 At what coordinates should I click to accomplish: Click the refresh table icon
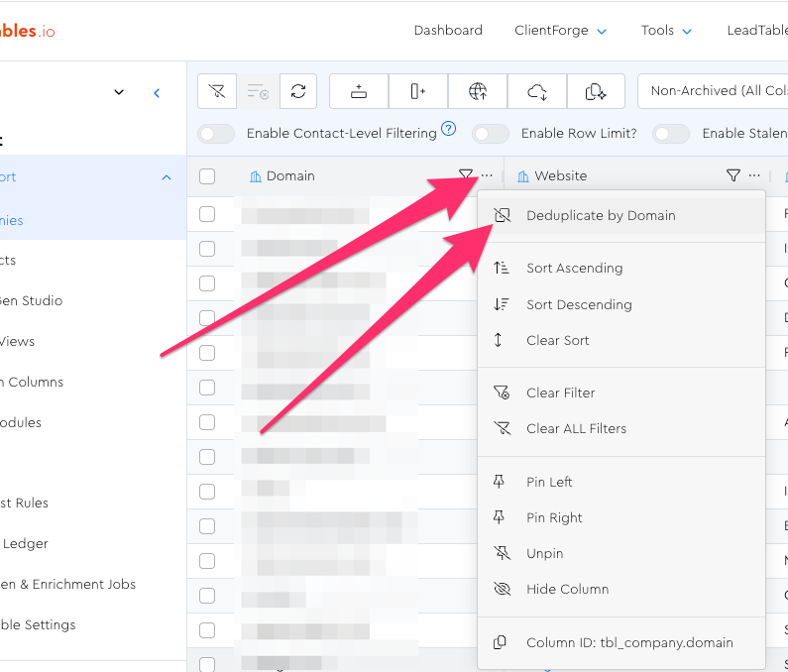[x=298, y=92]
